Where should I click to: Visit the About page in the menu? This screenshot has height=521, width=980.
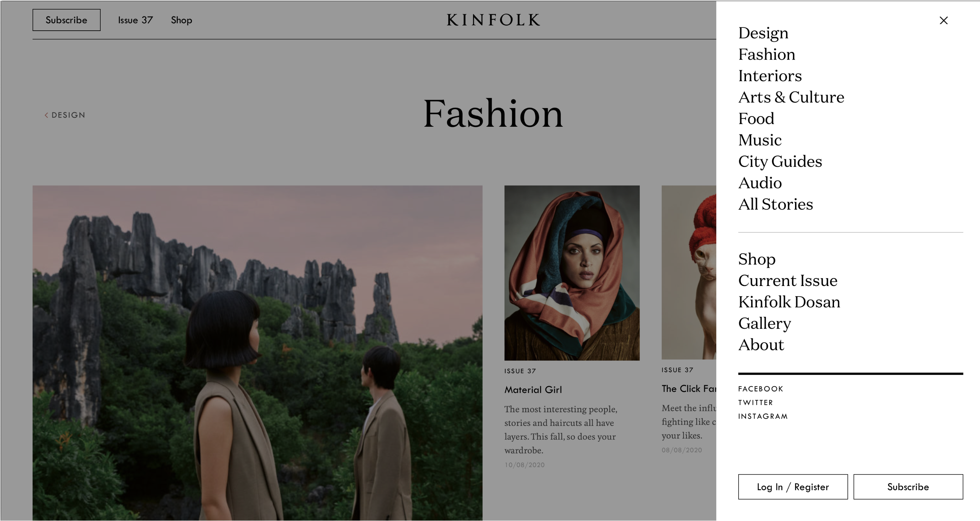click(x=761, y=345)
